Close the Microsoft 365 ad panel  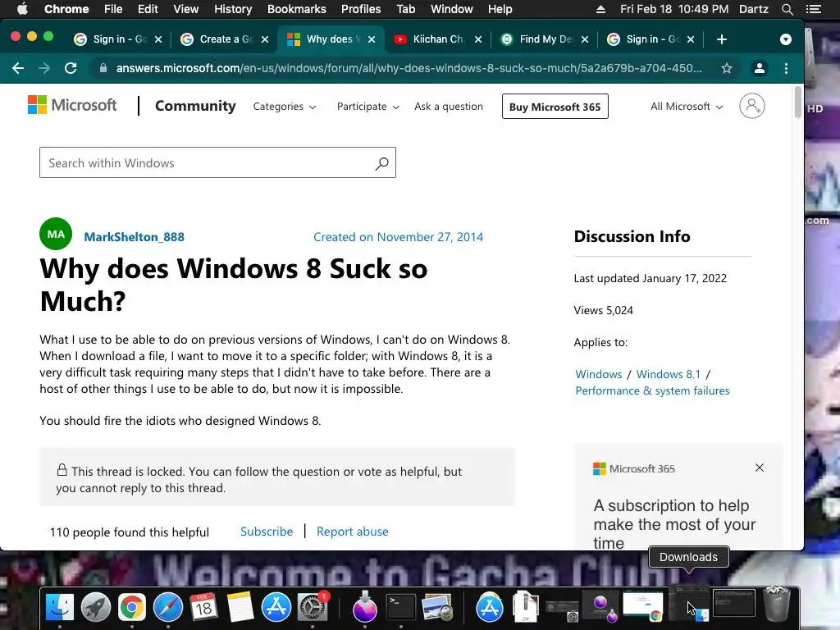point(759,468)
